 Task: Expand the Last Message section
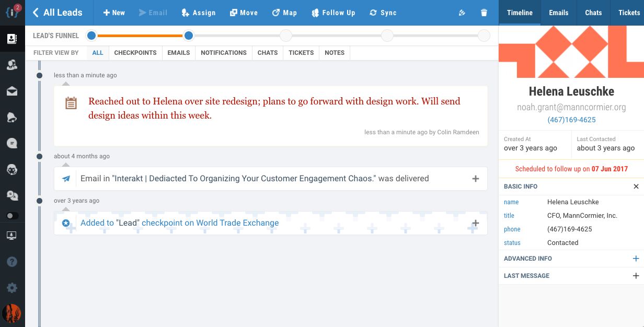coord(636,276)
